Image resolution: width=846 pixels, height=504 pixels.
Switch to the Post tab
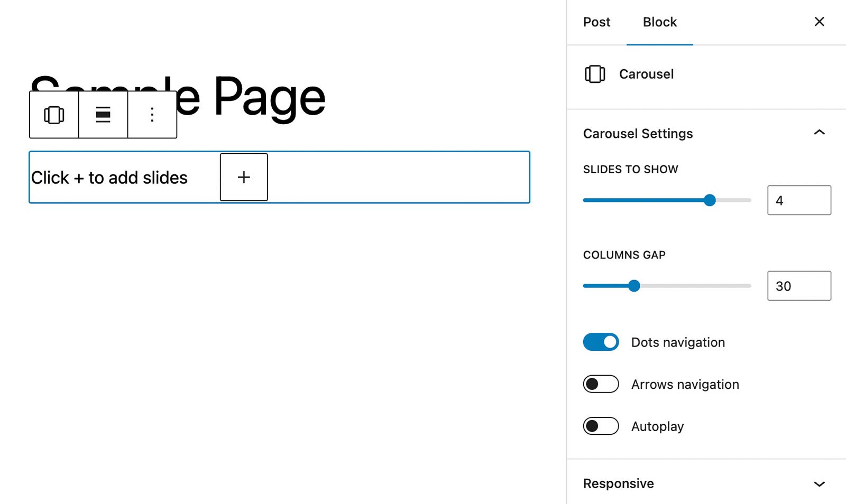[596, 22]
